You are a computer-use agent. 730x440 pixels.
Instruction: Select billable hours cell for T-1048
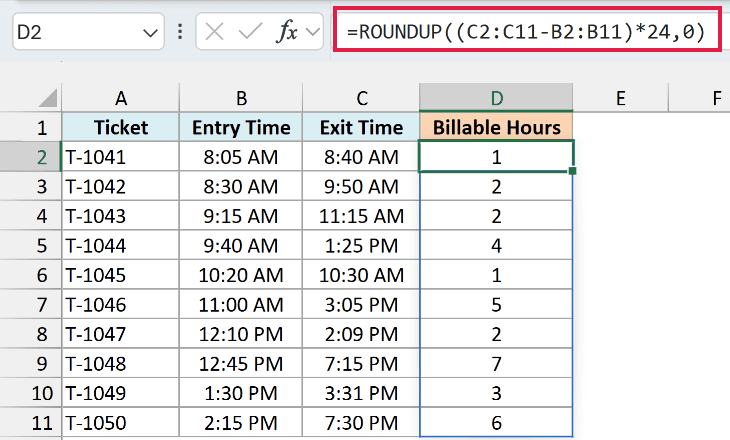[x=496, y=364]
